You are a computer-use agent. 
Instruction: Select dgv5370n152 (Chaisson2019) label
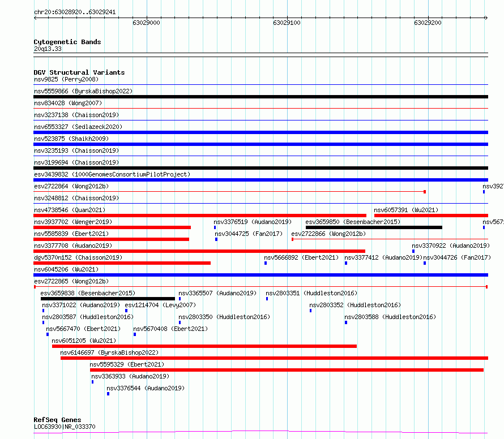(78, 257)
